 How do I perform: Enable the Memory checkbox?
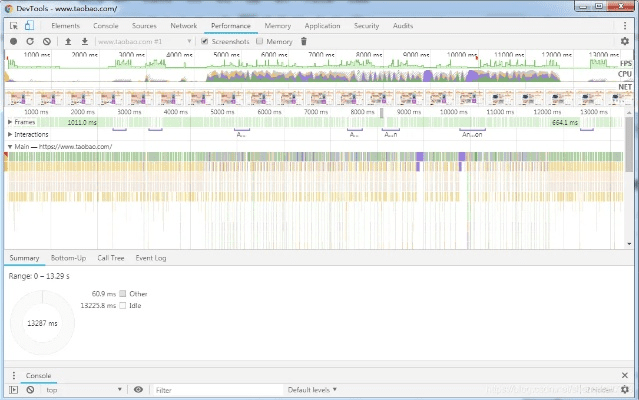coord(260,41)
